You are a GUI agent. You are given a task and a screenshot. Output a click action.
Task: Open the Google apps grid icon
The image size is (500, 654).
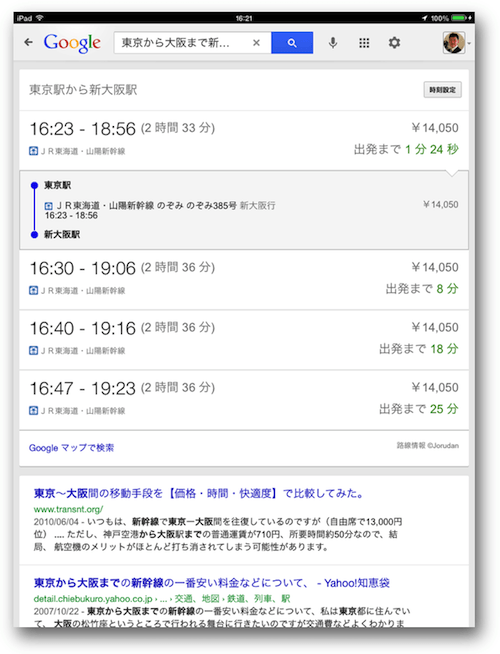point(364,43)
